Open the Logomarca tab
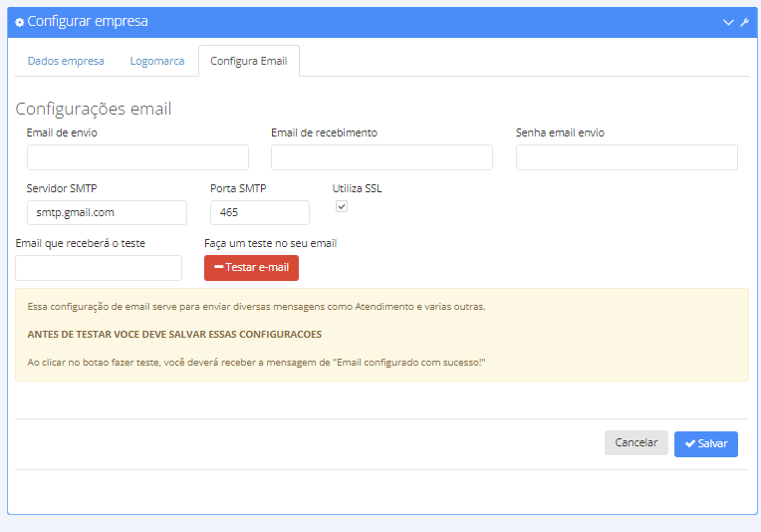 [157, 61]
